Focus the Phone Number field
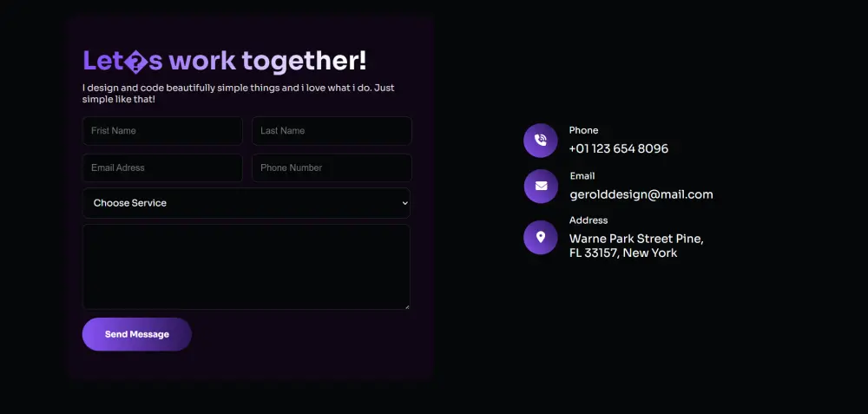The image size is (868, 414). pyautogui.click(x=332, y=168)
